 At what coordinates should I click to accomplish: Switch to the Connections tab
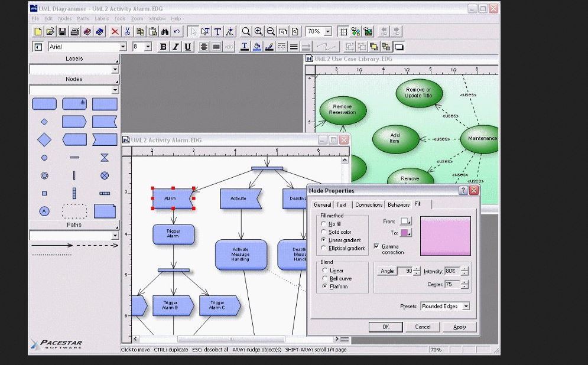click(369, 204)
